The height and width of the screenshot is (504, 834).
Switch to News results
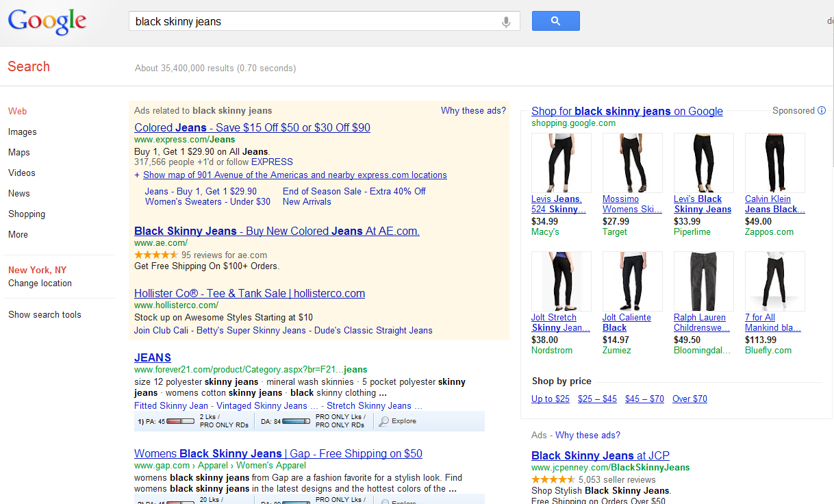coord(19,193)
